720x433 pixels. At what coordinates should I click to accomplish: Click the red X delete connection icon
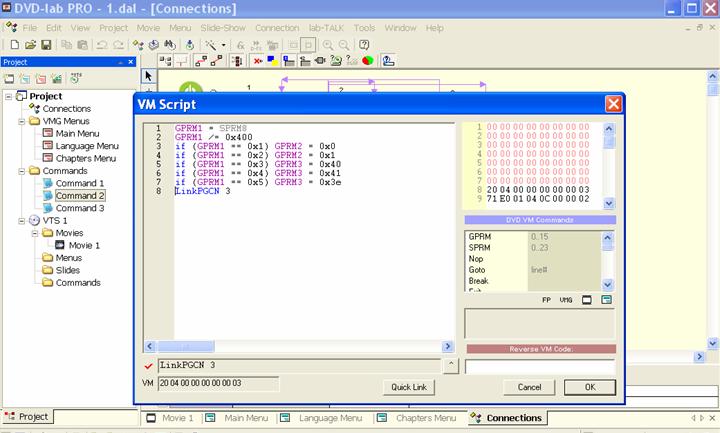258,61
